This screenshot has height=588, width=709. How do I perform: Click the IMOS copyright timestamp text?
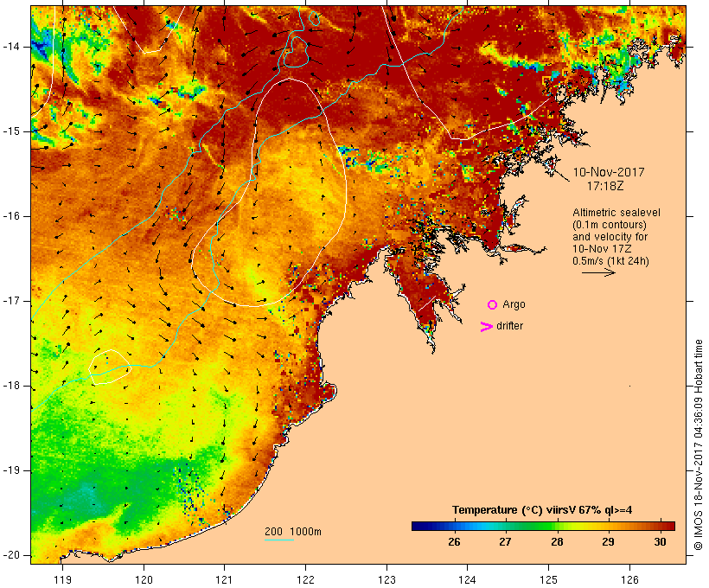698,445
